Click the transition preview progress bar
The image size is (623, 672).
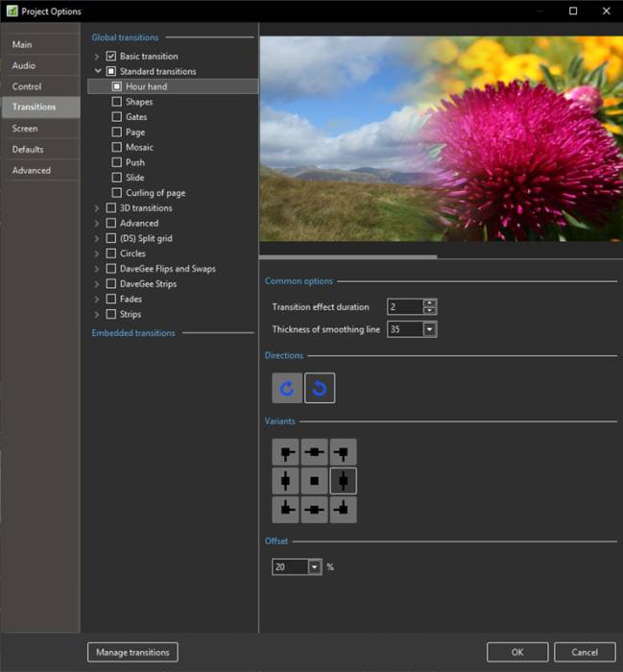[437, 257]
